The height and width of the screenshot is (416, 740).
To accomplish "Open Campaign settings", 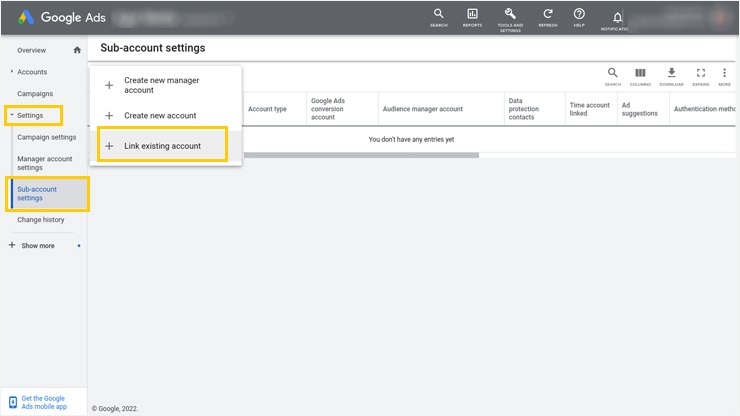I will point(47,137).
